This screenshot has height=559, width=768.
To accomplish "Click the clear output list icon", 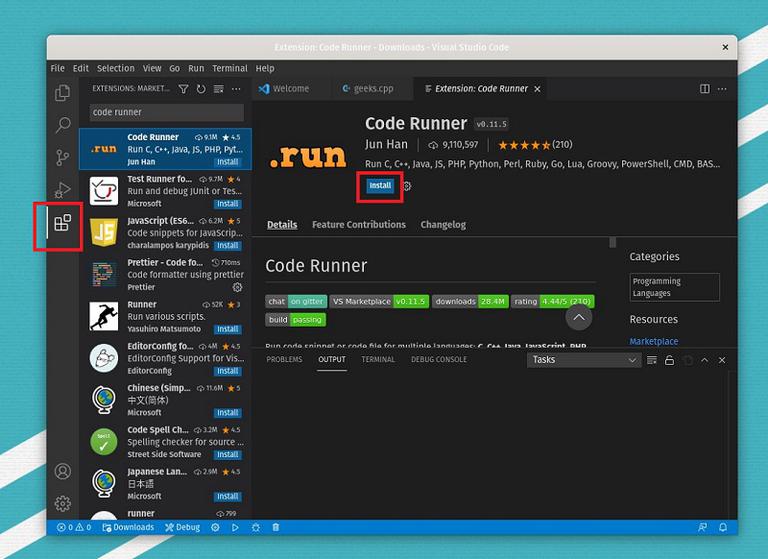I will 651,360.
